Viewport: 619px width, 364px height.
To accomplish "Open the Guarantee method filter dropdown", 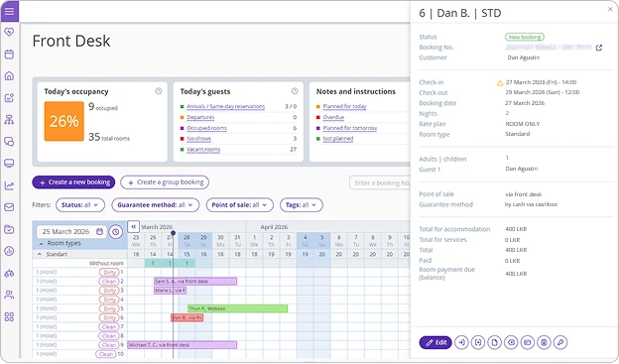I will 156,205.
